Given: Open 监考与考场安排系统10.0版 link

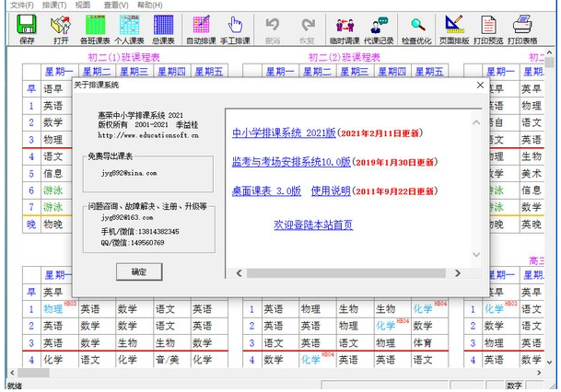Looking at the screenshot, I should click(x=291, y=162).
